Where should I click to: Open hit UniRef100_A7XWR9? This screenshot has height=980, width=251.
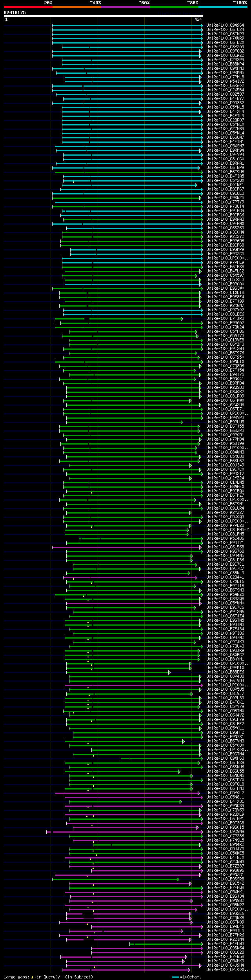[225, 38]
